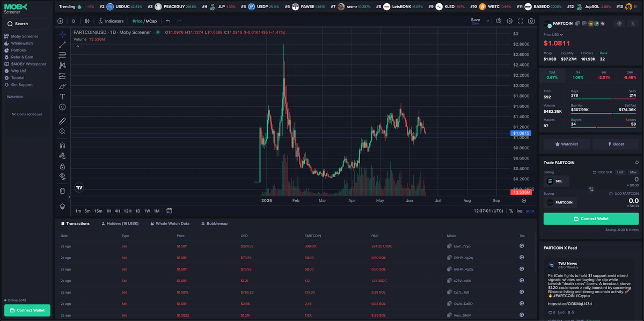
Task: Open the Indicators dialog
Action: point(111,21)
